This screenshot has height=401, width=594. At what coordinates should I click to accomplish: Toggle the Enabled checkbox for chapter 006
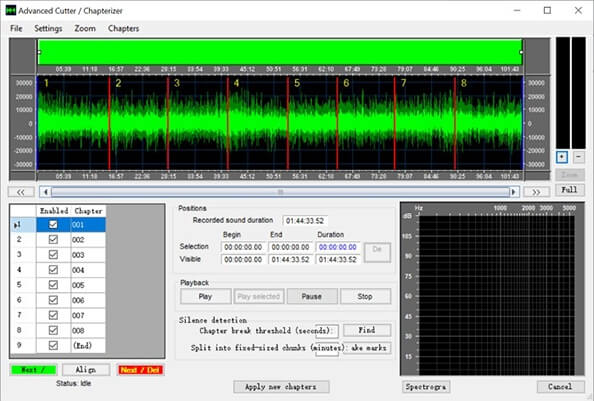(53, 300)
